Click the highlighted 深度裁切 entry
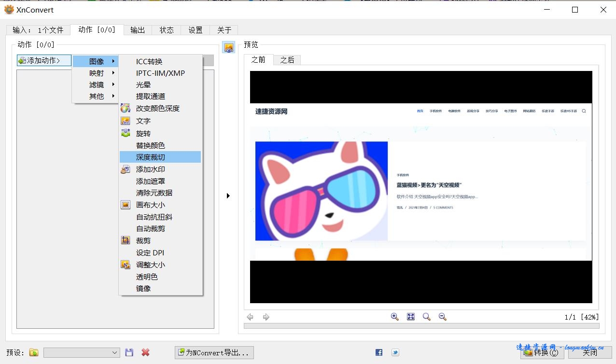616x364 pixels. click(160, 157)
